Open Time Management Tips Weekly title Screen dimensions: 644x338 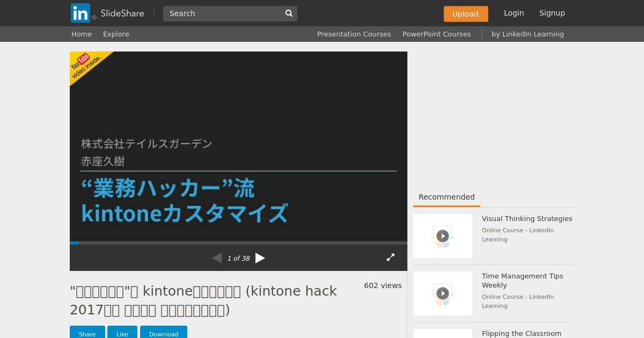[x=522, y=281]
